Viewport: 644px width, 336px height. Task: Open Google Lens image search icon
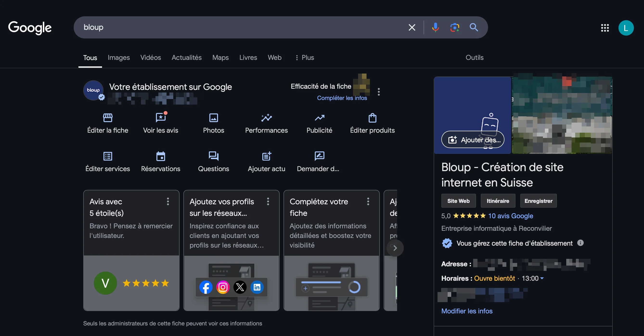(455, 27)
